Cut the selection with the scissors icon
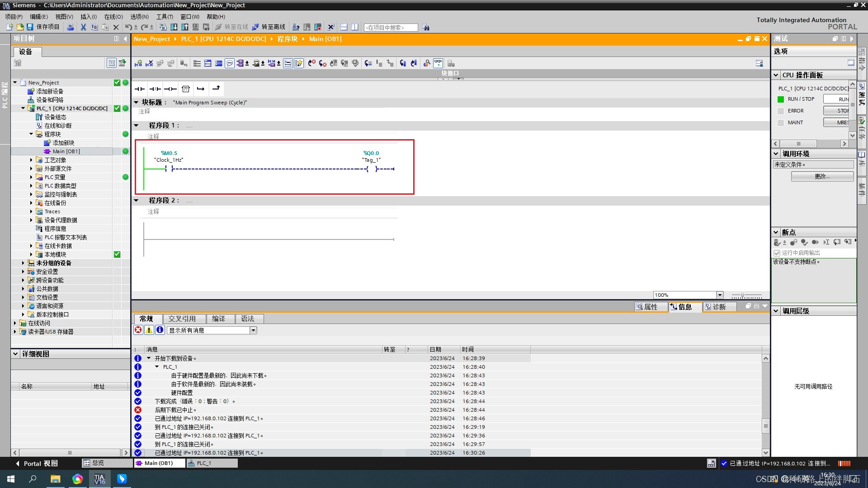Screen dimensions: 868x488 tap(83, 27)
